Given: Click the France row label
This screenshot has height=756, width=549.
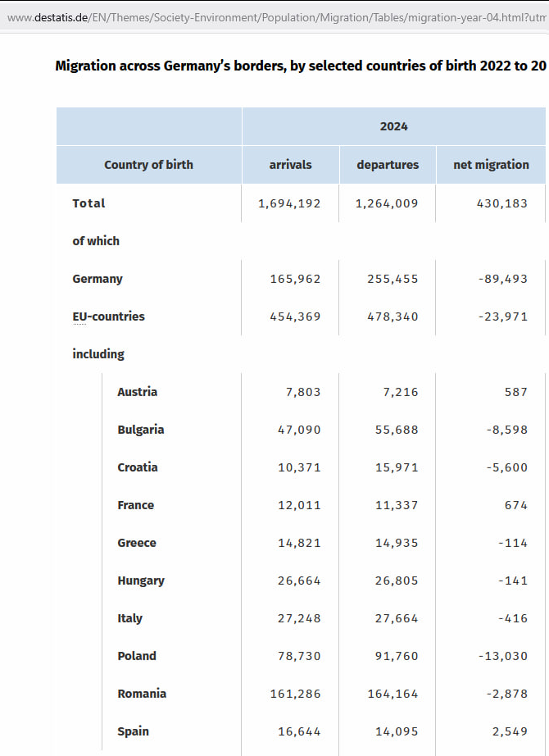Looking at the screenshot, I should click(135, 505).
